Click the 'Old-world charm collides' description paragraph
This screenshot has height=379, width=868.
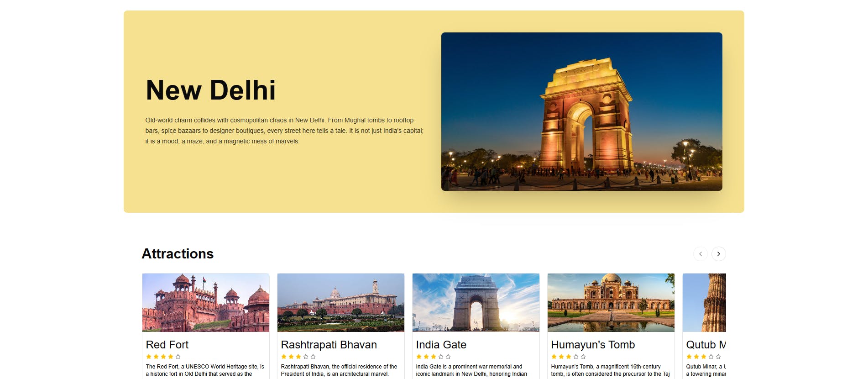[284, 131]
